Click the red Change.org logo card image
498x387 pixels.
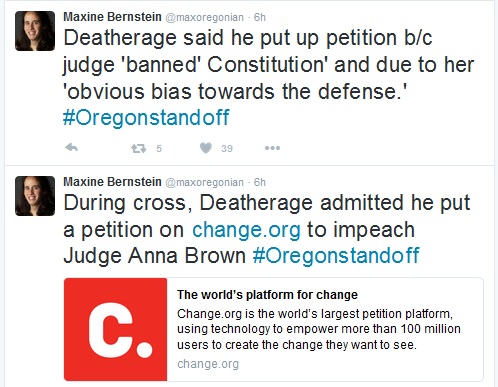coord(115,329)
